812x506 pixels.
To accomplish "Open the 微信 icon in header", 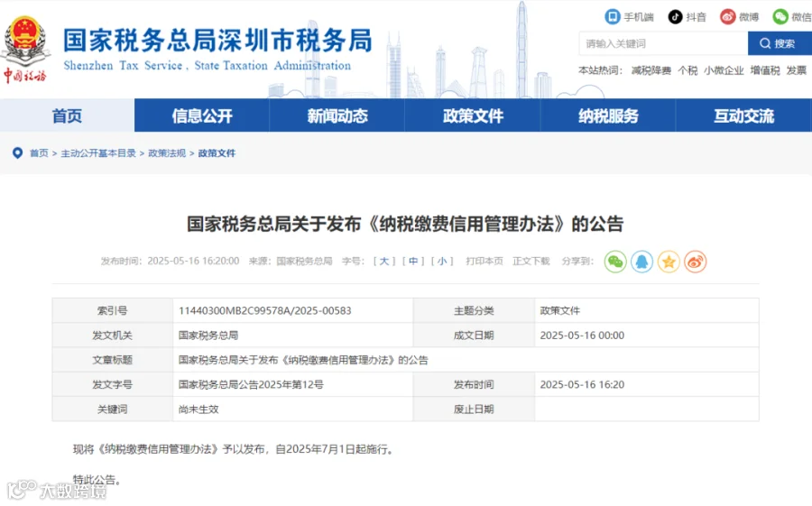I will tap(780, 16).
